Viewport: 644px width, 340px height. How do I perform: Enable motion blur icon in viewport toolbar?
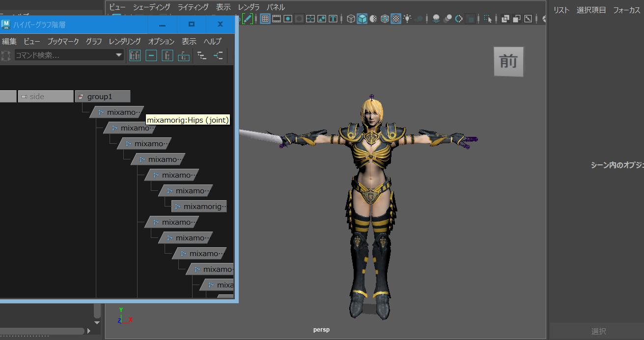[x=448, y=19]
